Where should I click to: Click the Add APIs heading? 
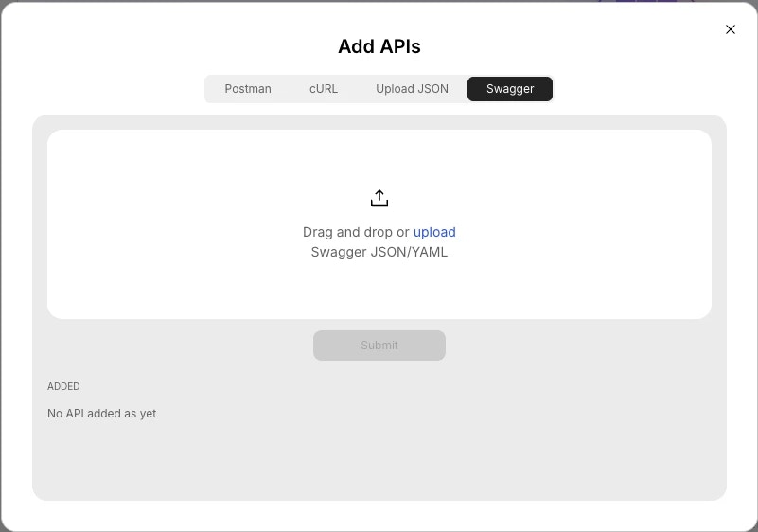[379, 46]
